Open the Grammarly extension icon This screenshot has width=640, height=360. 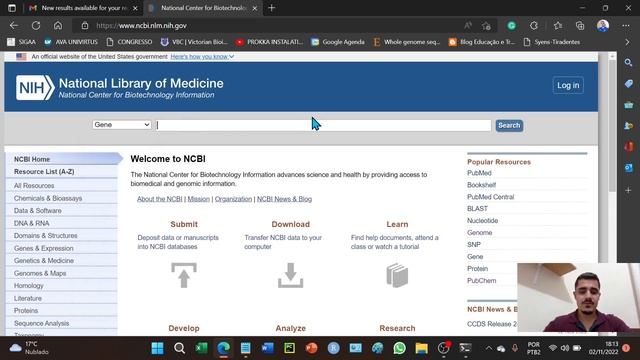coord(511,26)
